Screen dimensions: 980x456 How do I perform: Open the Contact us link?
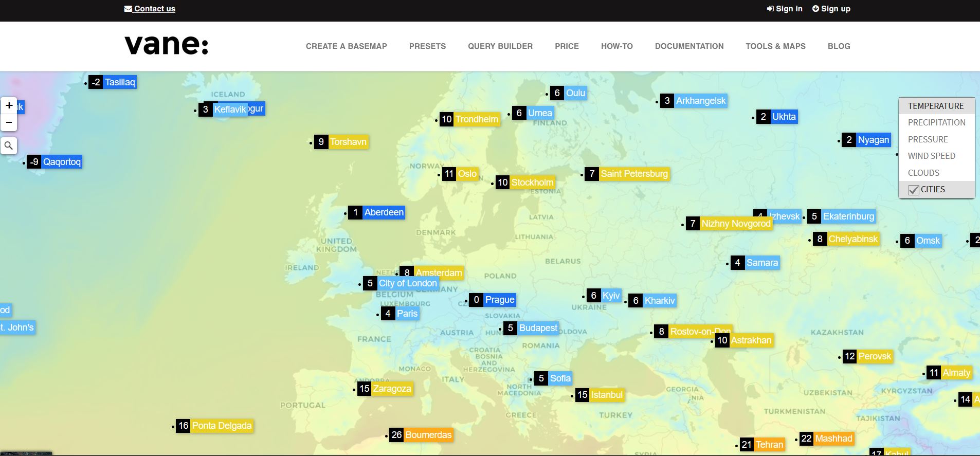pyautogui.click(x=150, y=9)
